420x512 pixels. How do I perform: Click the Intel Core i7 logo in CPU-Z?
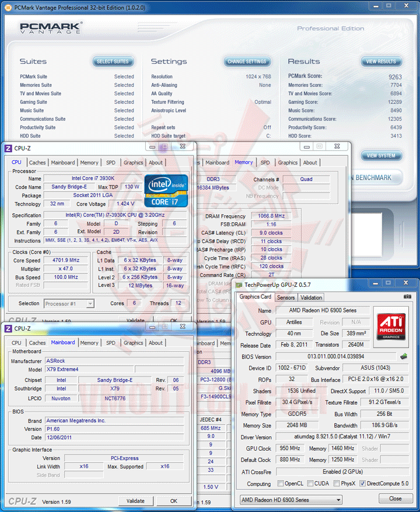166,191
